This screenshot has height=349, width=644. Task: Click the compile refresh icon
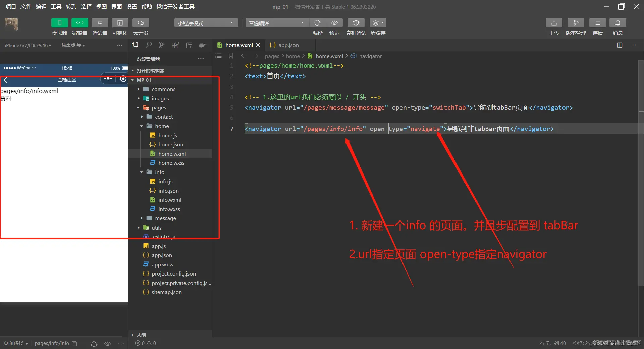tap(317, 23)
